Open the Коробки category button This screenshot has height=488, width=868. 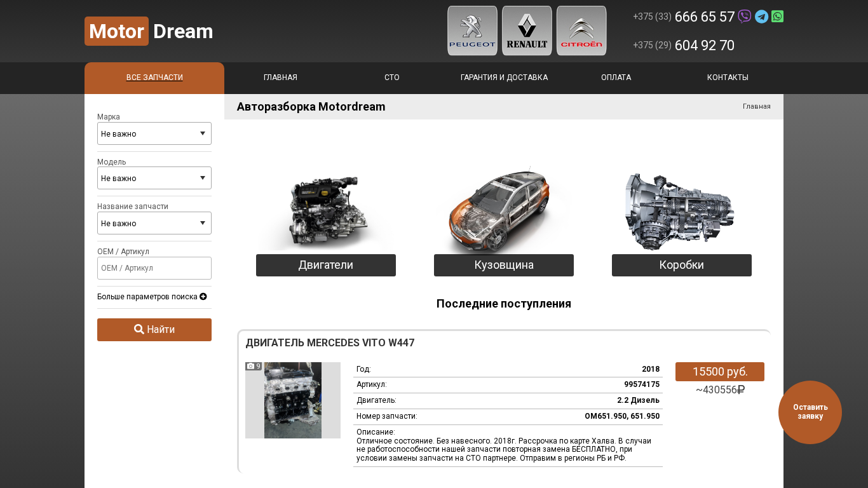click(x=682, y=265)
